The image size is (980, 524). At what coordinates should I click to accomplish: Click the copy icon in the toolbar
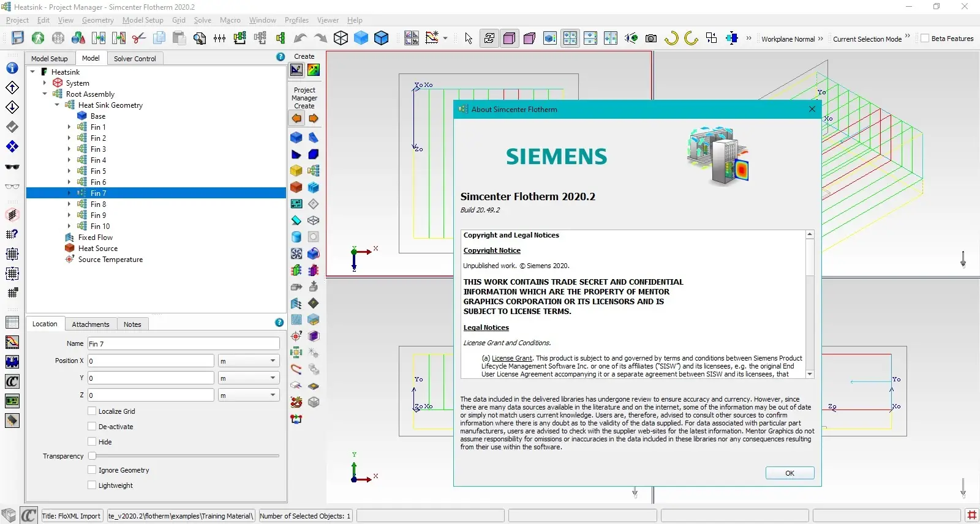coord(159,38)
